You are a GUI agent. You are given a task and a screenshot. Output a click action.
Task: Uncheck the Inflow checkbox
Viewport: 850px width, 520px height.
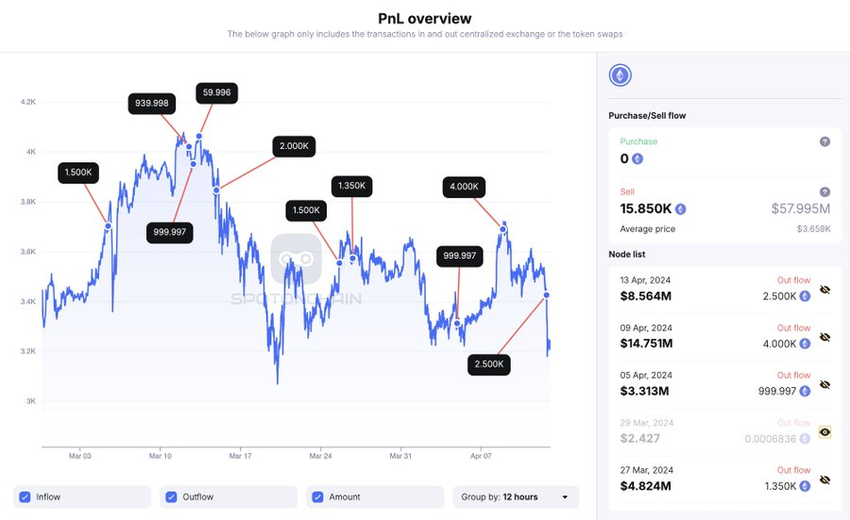[25, 497]
